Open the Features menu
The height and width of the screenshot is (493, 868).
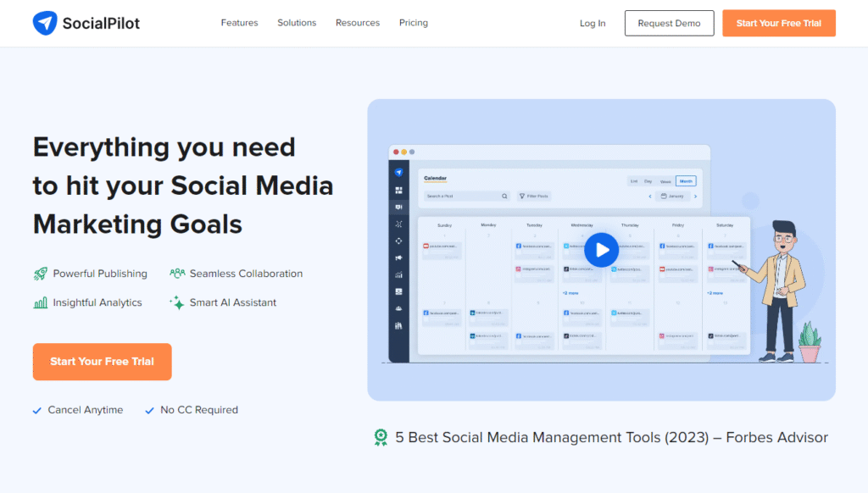tap(239, 23)
